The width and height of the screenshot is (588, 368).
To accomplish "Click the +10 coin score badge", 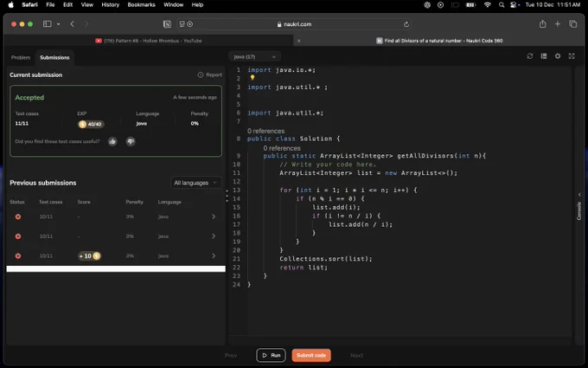I will point(89,255).
